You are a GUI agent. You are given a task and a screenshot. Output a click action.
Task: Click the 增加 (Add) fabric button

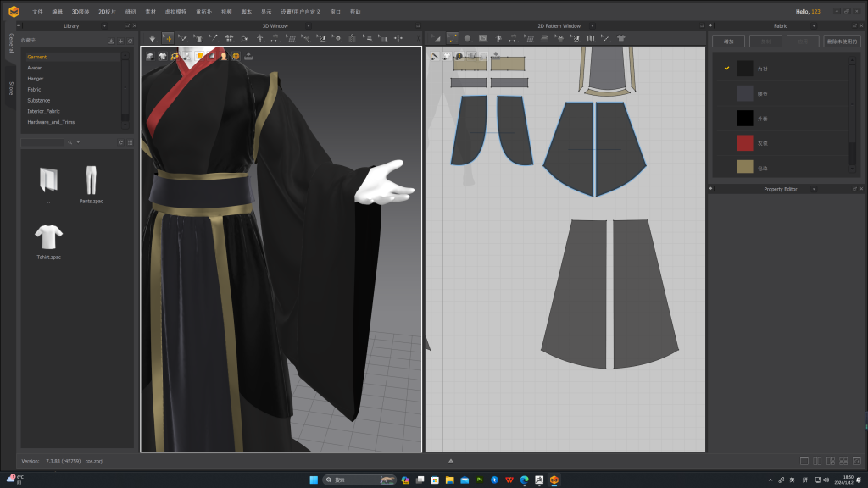click(728, 41)
